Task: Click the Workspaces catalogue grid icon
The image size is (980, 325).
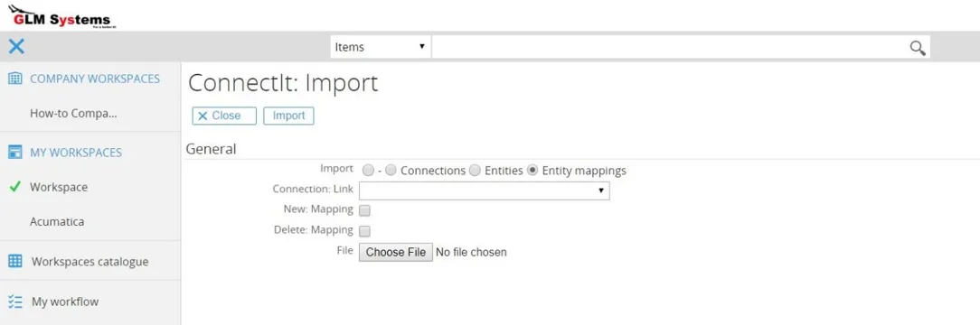Action: point(15,261)
